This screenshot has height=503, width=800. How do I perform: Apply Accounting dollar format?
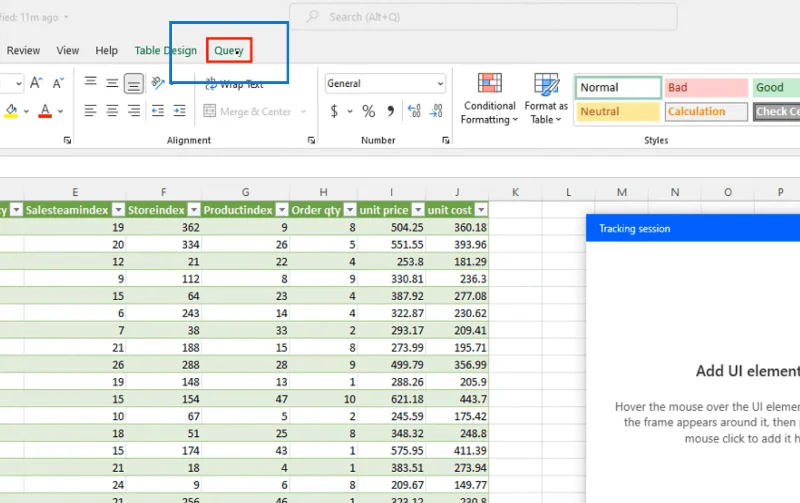click(x=334, y=111)
